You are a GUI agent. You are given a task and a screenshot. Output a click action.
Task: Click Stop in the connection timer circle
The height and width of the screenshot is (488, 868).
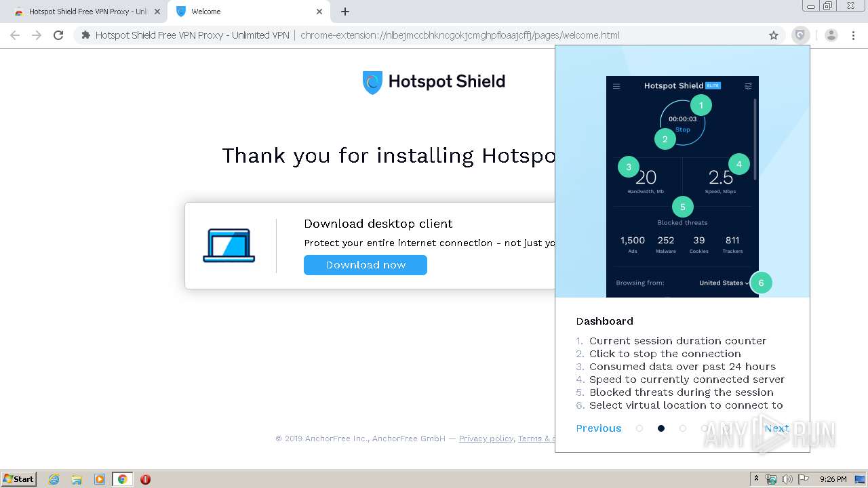coord(683,129)
